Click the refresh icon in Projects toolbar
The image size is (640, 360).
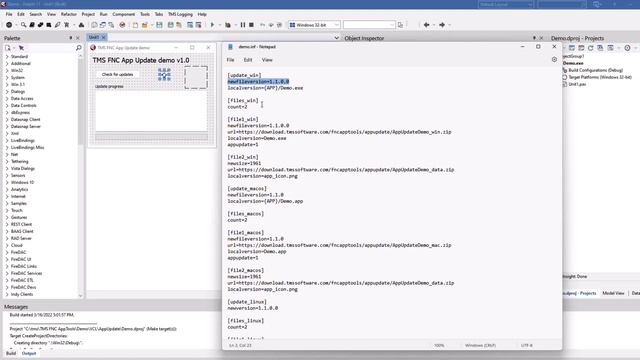pos(590,48)
